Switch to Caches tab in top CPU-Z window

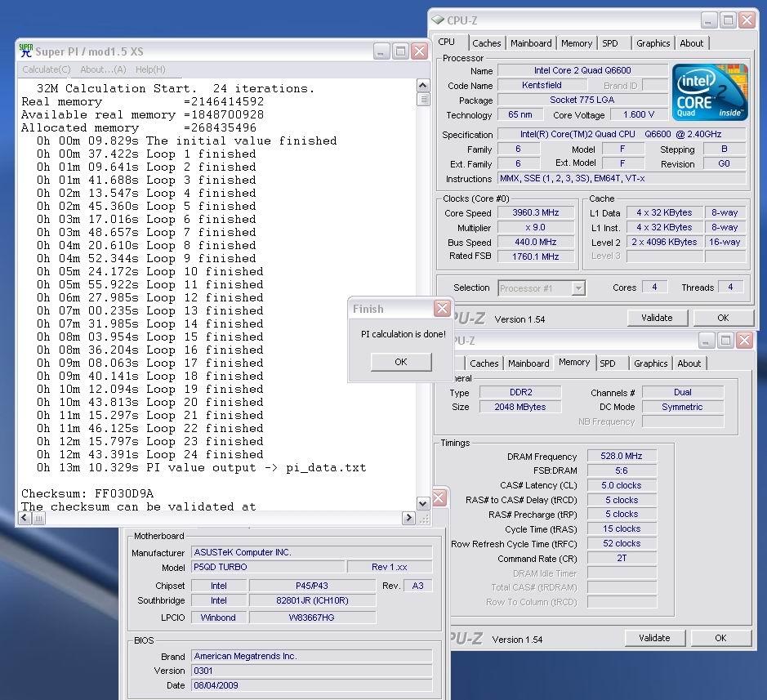click(x=486, y=43)
